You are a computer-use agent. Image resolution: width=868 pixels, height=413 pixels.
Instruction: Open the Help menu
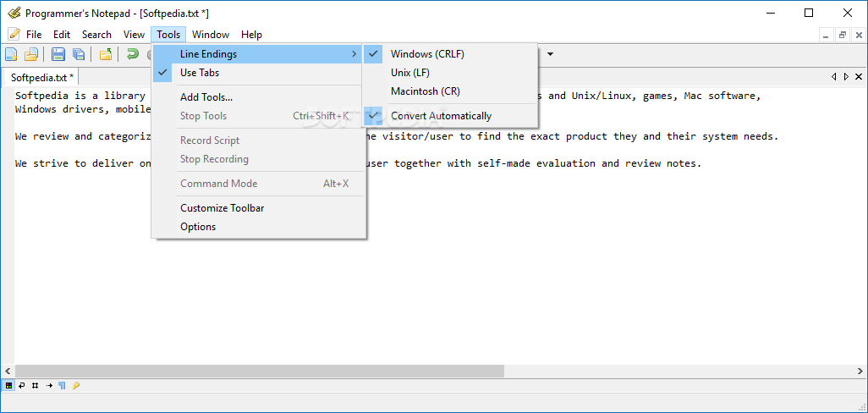point(251,35)
